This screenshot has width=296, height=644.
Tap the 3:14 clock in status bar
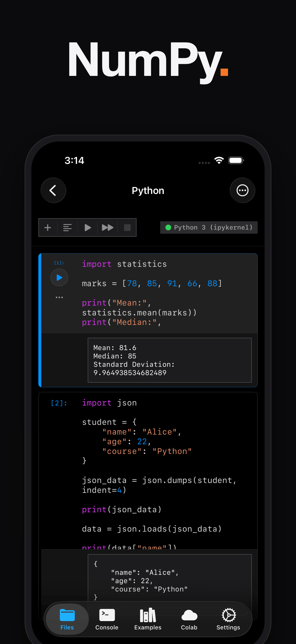(x=74, y=161)
